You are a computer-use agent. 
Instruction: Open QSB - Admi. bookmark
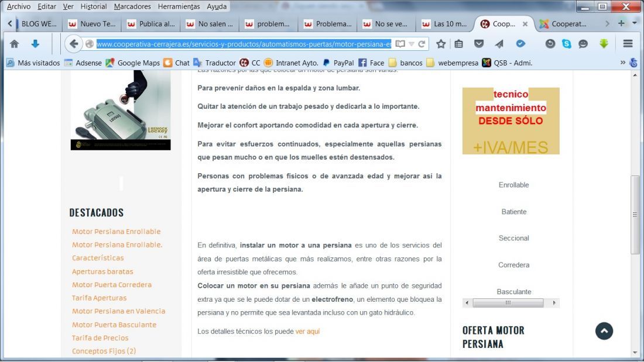coord(507,63)
